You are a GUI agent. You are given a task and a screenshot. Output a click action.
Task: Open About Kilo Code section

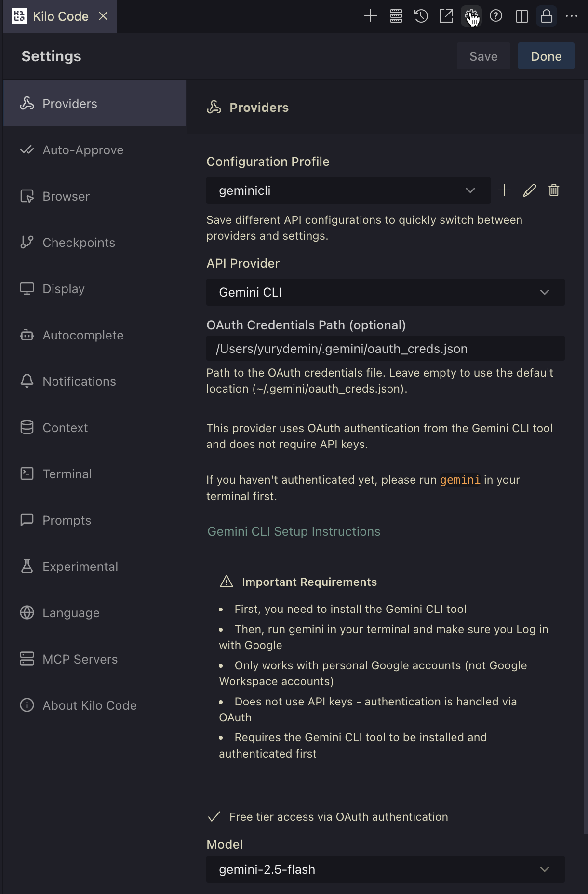click(94, 705)
